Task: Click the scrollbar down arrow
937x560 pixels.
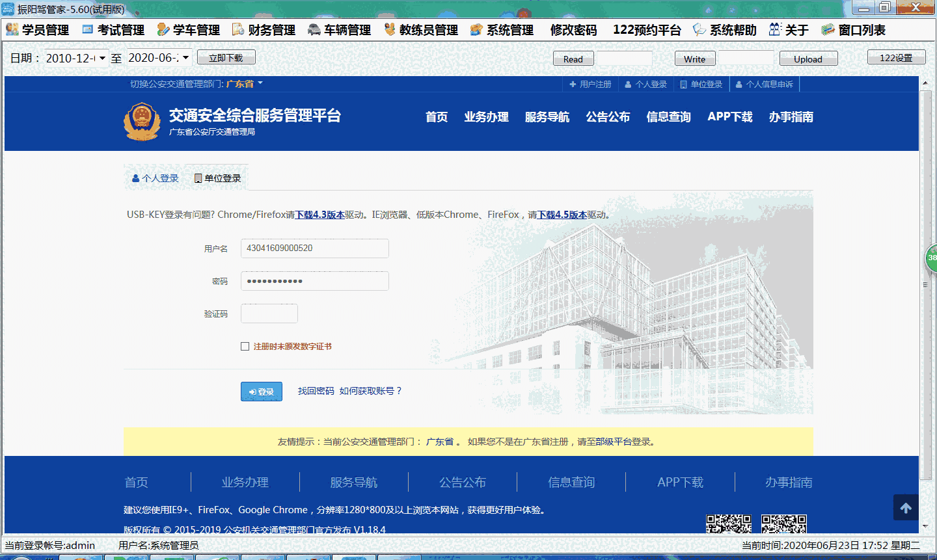Action: 925,526
